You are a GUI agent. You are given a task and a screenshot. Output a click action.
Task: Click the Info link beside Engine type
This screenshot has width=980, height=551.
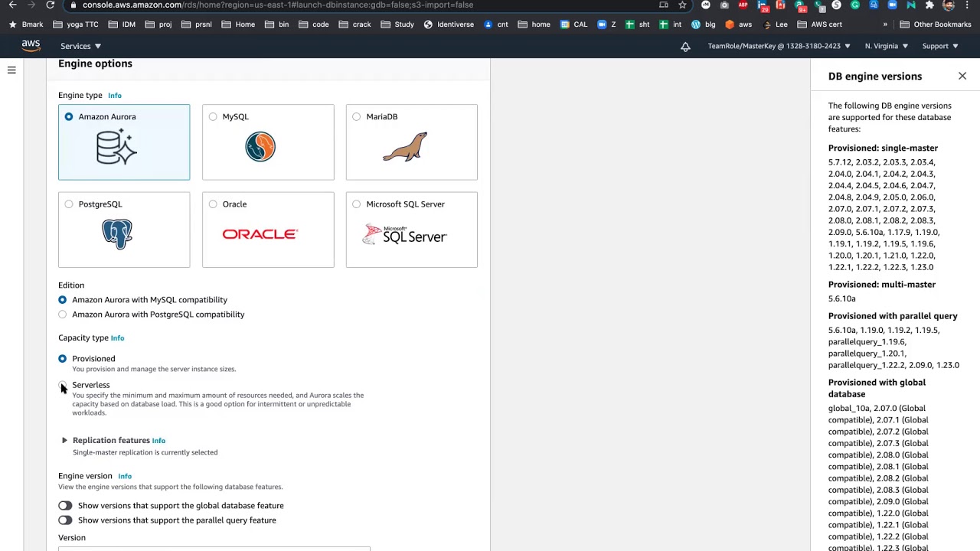tap(115, 96)
